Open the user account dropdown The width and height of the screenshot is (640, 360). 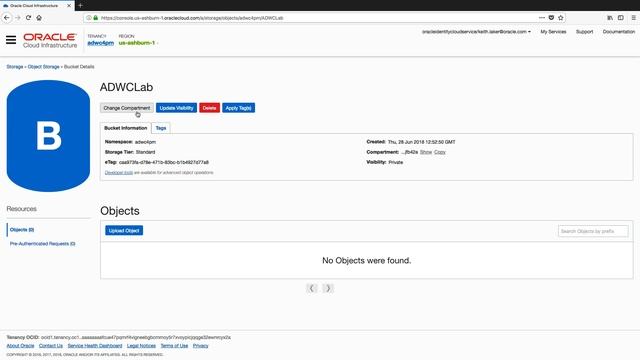tap(476, 31)
